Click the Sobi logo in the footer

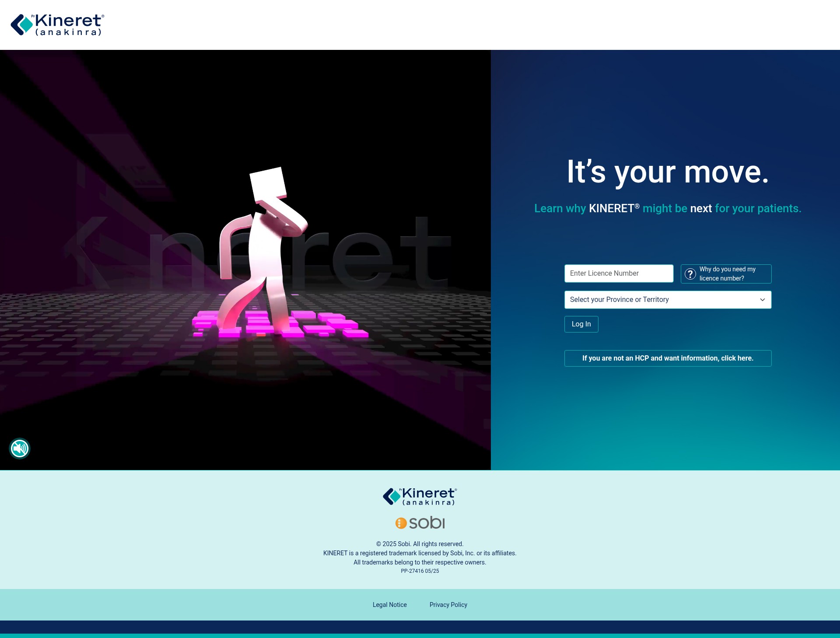[x=420, y=522]
